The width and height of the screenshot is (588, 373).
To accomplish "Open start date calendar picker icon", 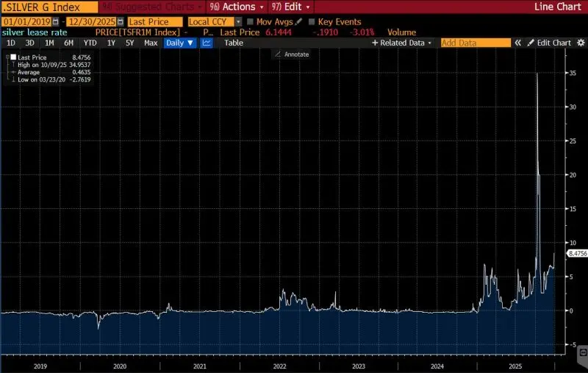I will 56,22.
